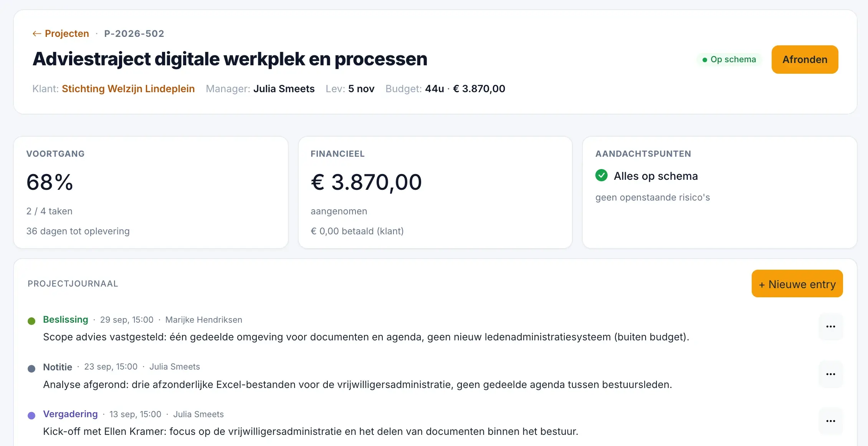868x446 pixels.
Task: Click the green checkmark beside Alles op schema
Action: tap(602, 175)
